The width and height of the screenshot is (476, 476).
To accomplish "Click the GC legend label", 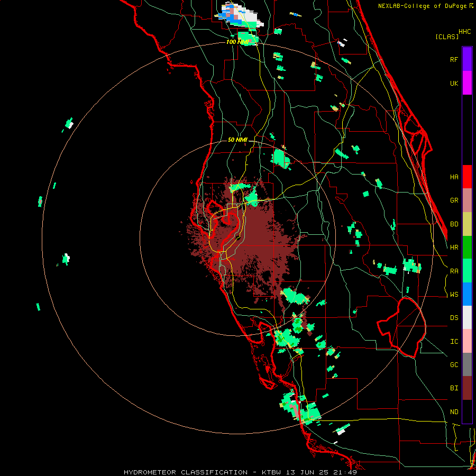I will pyautogui.click(x=454, y=365).
